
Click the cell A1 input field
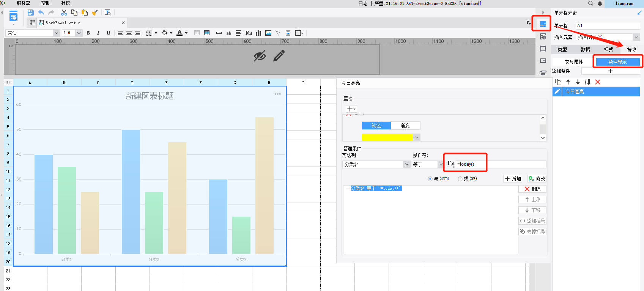(x=608, y=26)
